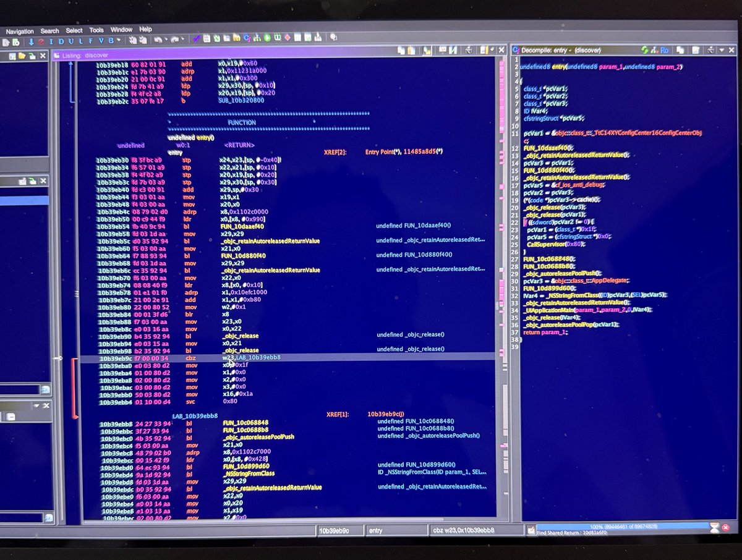Click 'entry' field in the status bar
742x560 pixels.
[396, 530]
